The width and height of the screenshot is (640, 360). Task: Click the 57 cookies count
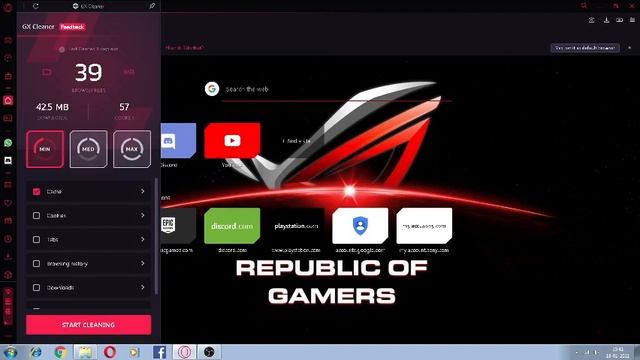(124, 107)
